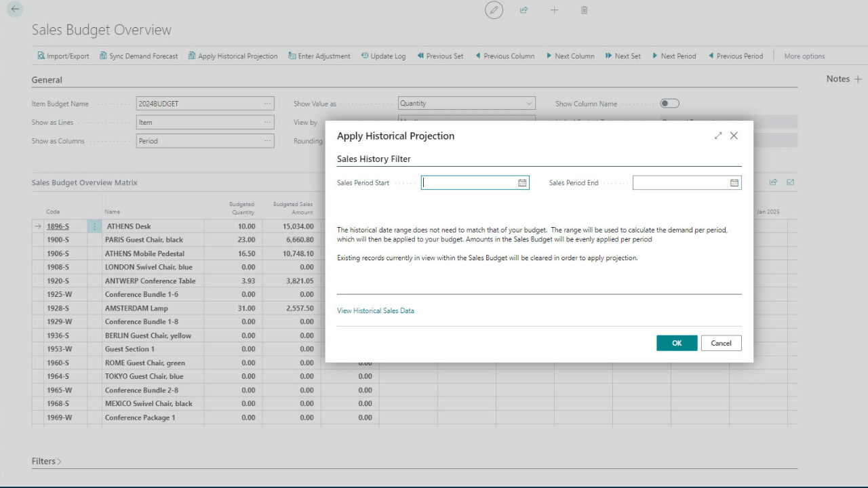Screen dimensions: 868x488
Task: Click the back arrow icon
Action: pos(15,9)
